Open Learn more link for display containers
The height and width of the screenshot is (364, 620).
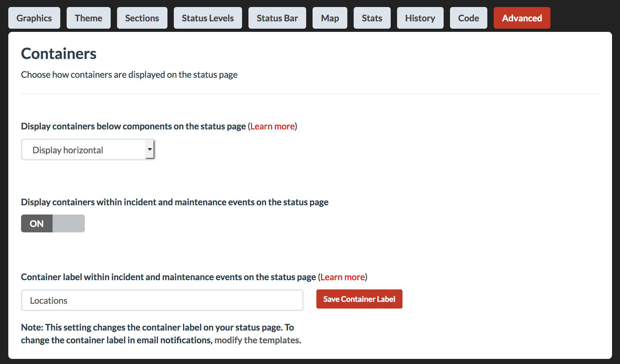272,126
